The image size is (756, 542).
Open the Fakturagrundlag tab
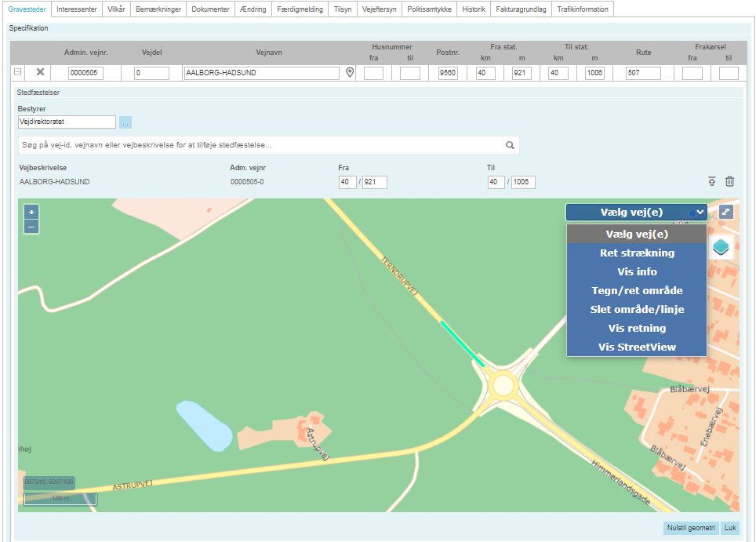tap(521, 9)
